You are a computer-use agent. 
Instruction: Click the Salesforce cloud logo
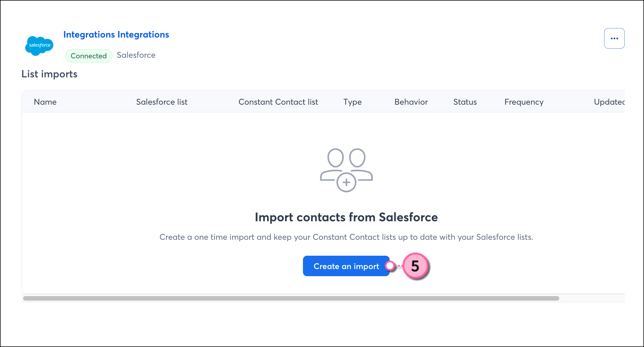[x=39, y=46]
